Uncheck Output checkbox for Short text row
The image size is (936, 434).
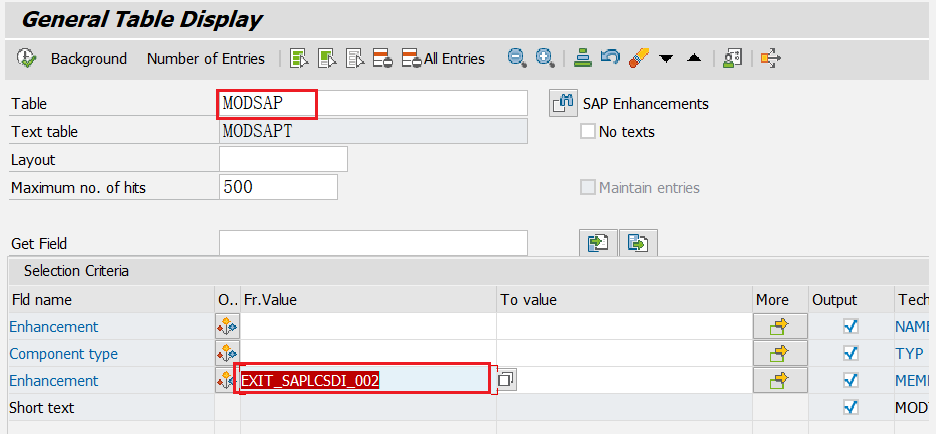850,407
